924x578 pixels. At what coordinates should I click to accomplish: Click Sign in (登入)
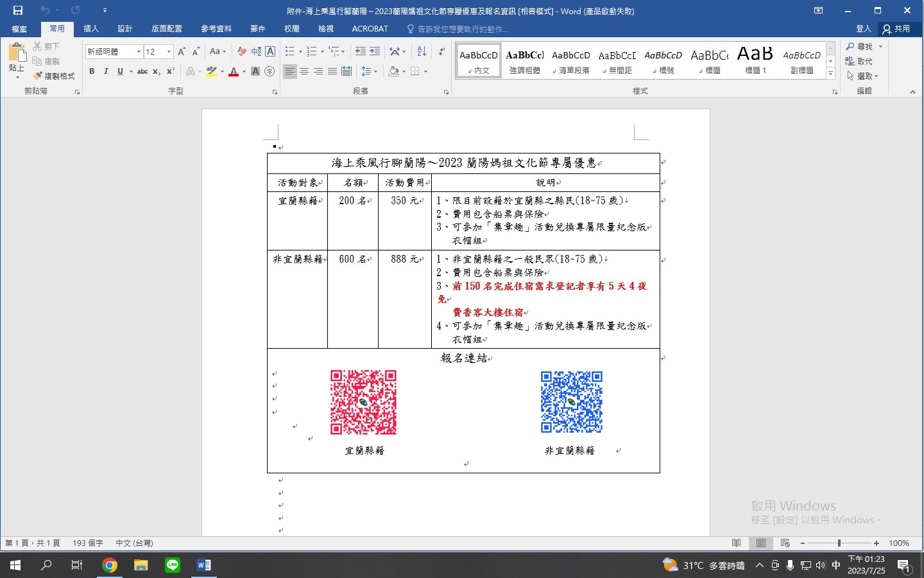864,29
